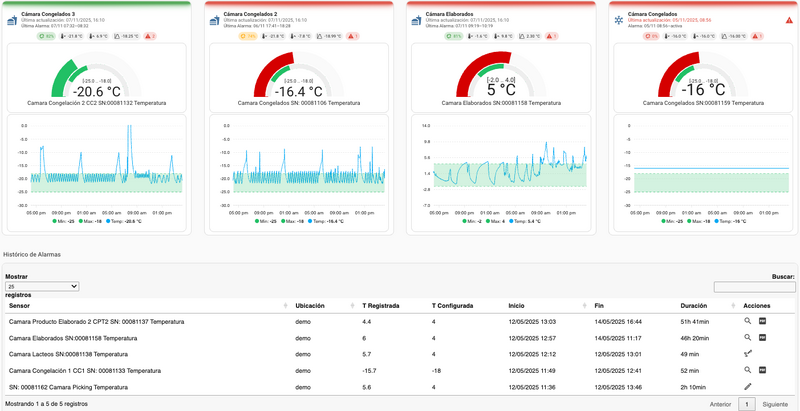
Task: Click the magnifier icon for the 51h 41min alarm
Action: [746, 321]
